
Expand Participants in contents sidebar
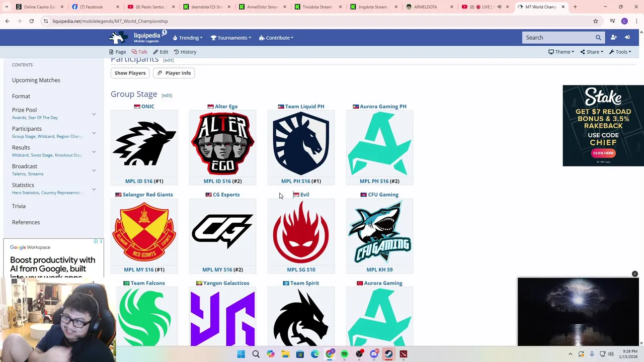pyautogui.click(x=94, y=133)
